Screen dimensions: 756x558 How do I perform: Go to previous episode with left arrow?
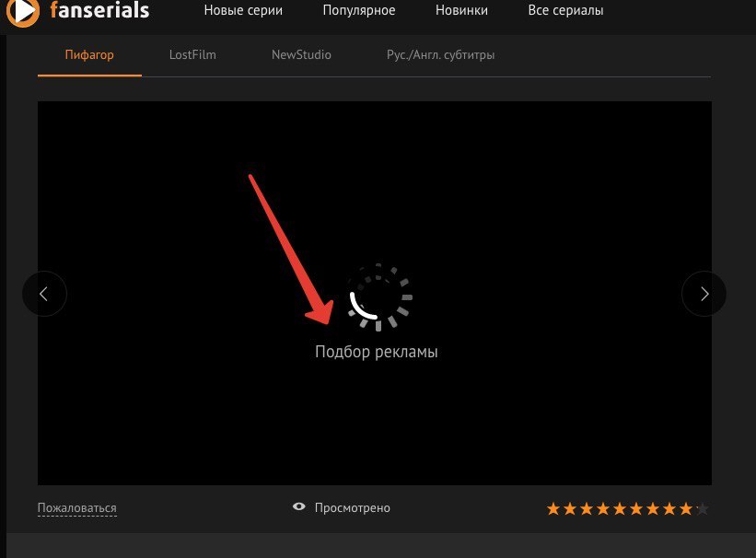pos(44,294)
